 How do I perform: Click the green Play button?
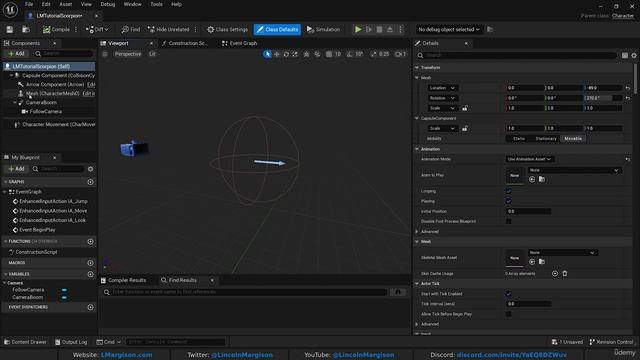point(358,29)
